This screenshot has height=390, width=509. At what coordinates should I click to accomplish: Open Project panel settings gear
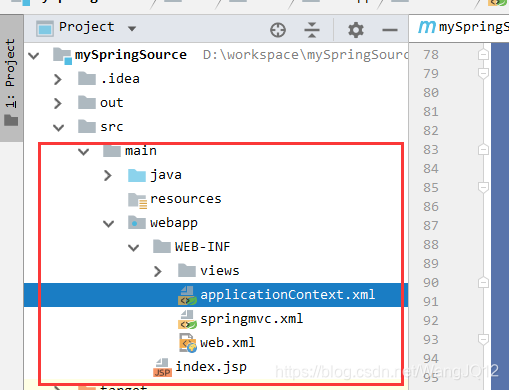356,30
